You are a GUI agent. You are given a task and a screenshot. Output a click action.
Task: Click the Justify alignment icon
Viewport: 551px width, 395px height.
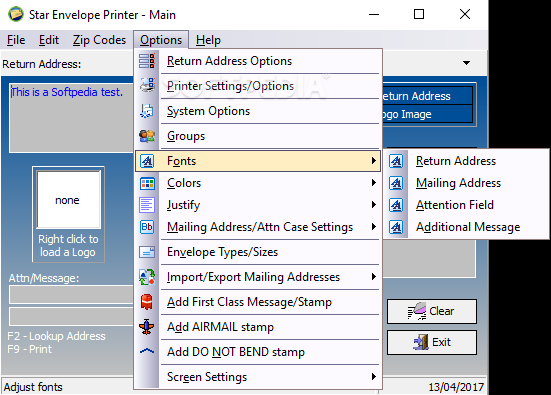pyautogui.click(x=147, y=205)
